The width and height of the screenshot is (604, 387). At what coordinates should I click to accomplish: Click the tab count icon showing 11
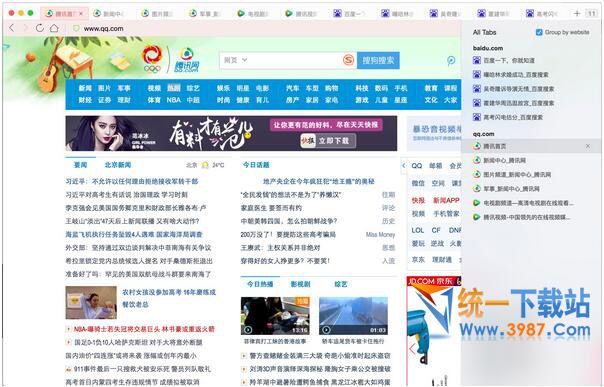pos(591,13)
